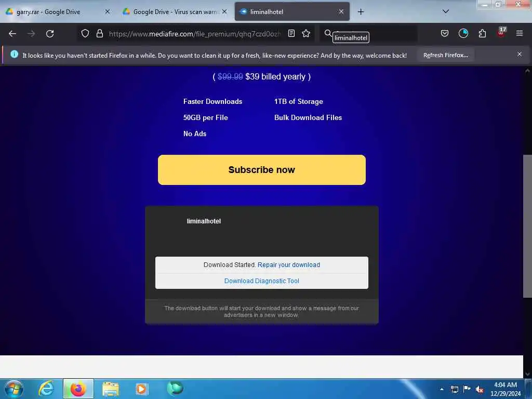This screenshot has width=532, height=399.
Task: Click the scrollbar down arrow
Action: (527, 374)
